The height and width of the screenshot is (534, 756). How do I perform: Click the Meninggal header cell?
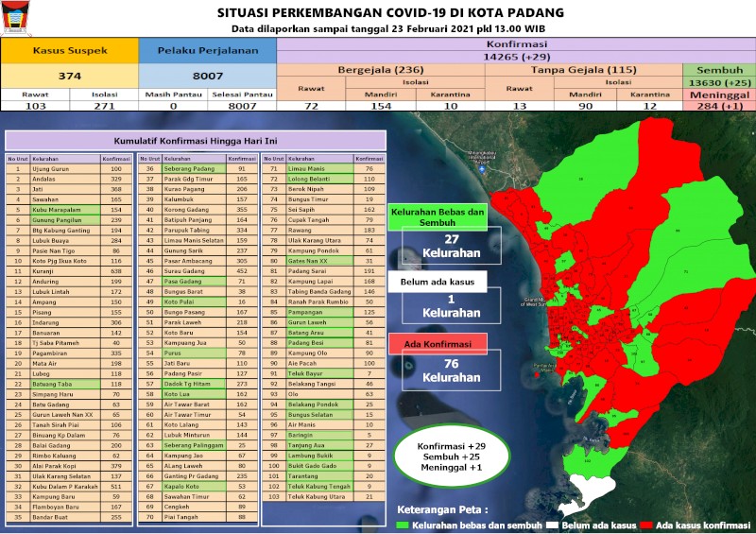[719, 95]
